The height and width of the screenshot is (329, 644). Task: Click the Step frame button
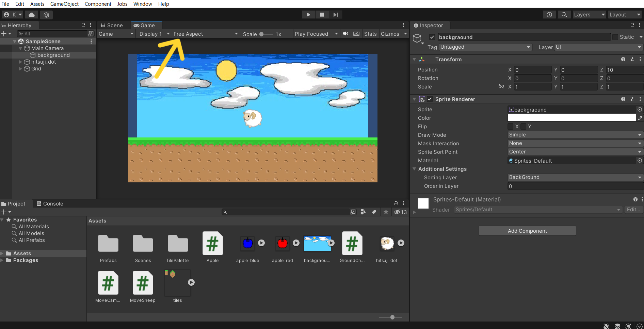click(x=335, y=15)
